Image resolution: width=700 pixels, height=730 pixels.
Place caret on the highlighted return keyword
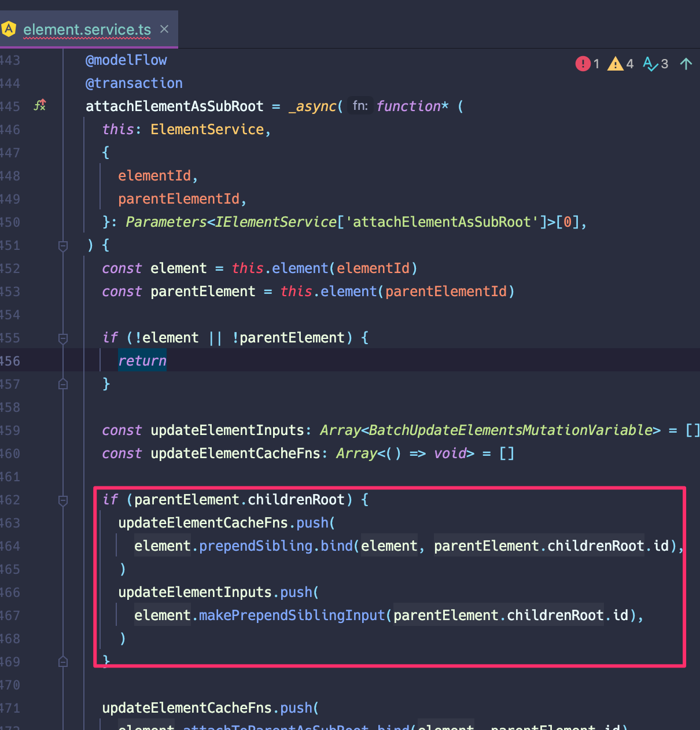coord(142,360)
